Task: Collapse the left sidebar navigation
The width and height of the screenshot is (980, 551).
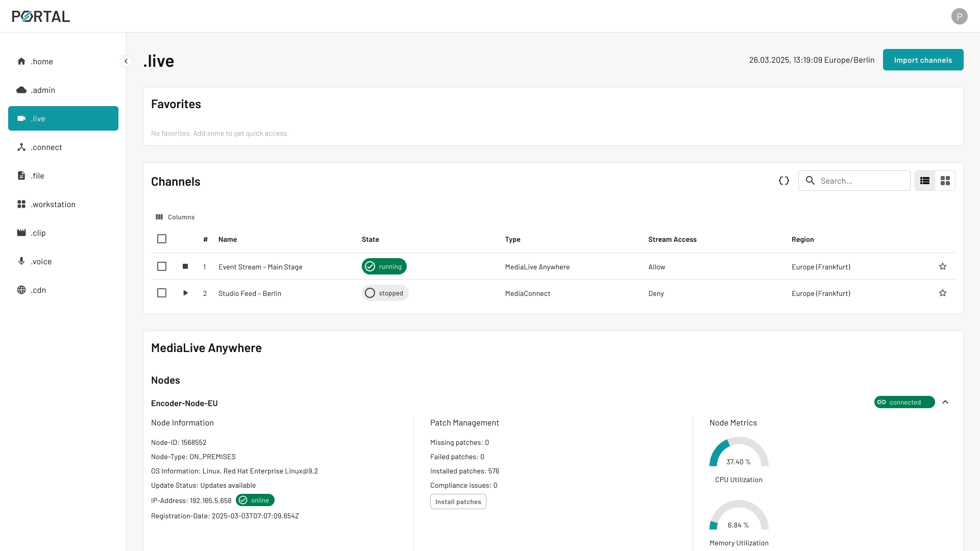Action: pyautogui.click(x=126, y=61)
